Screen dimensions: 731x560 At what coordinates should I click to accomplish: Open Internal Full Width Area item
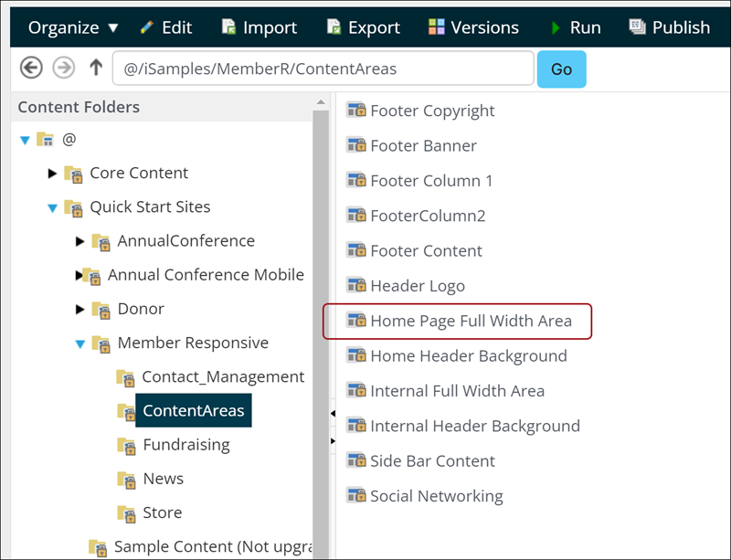tap(458, 391)
